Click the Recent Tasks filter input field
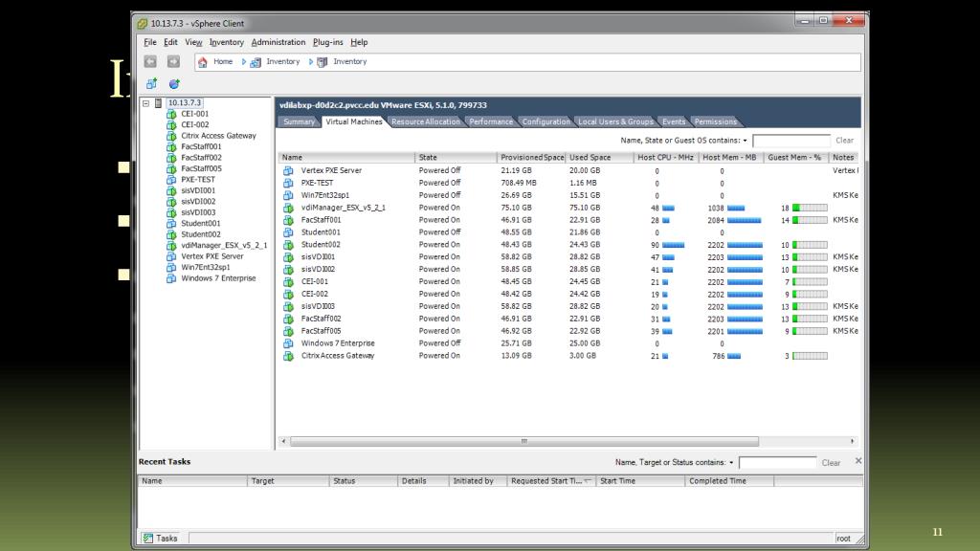 point(777,463)
